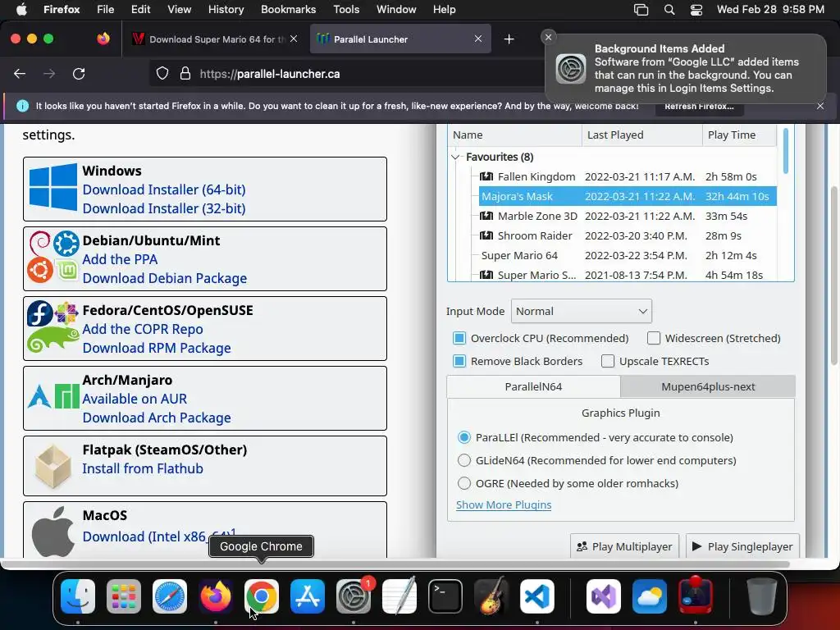Open the Weather app in dock
Image resolution: width=840 pixels, height=630 pixels.
(650, 596)
